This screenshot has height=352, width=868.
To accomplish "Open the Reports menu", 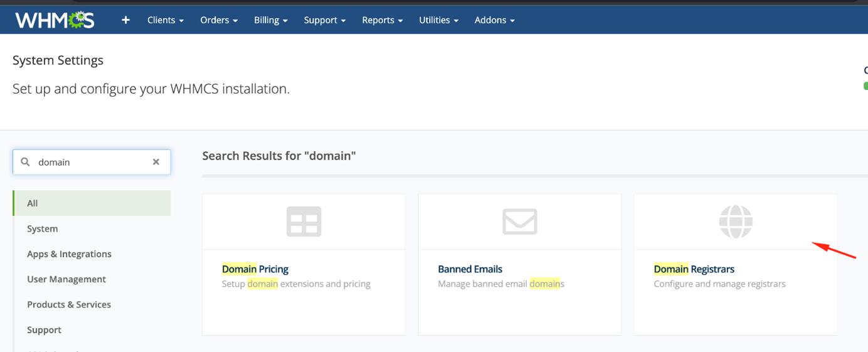I will pos(382,20).
